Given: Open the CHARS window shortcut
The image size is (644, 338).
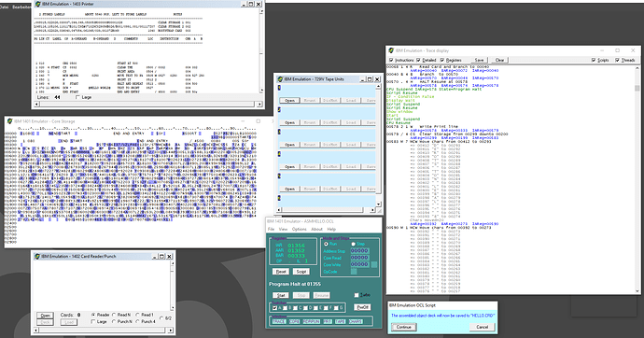Looking at the screenshot, I should pyautogui.click(x=356, y=321).
